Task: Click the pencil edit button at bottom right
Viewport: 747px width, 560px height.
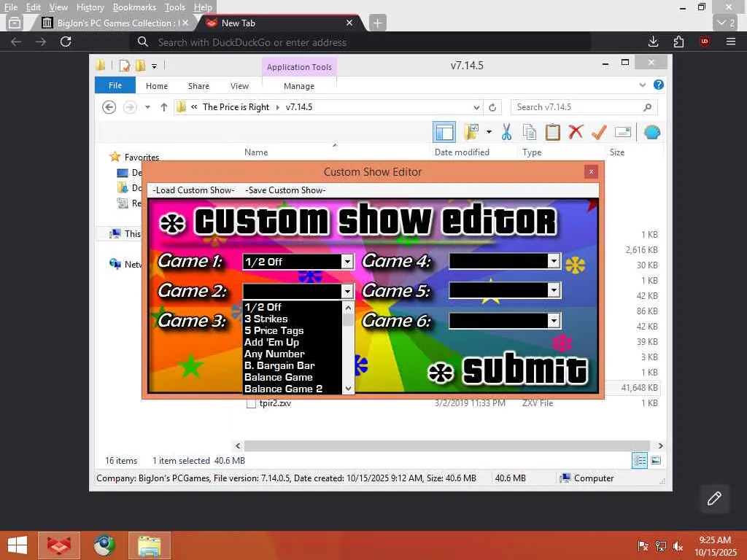Action: pos(714,499)
